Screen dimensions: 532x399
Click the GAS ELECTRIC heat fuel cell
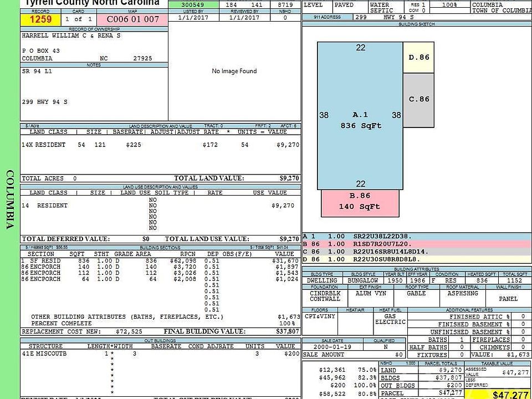coord(390,319)
